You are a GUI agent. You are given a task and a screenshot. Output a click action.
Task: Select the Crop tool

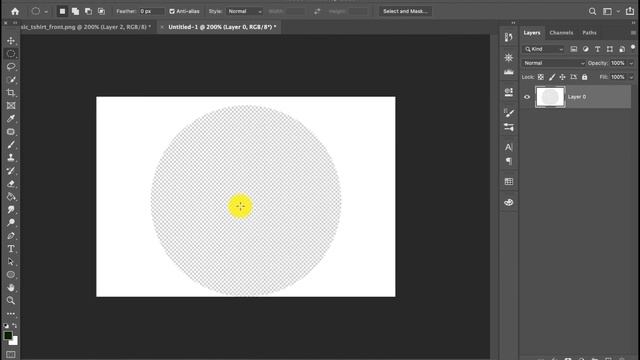pos(11,93)
